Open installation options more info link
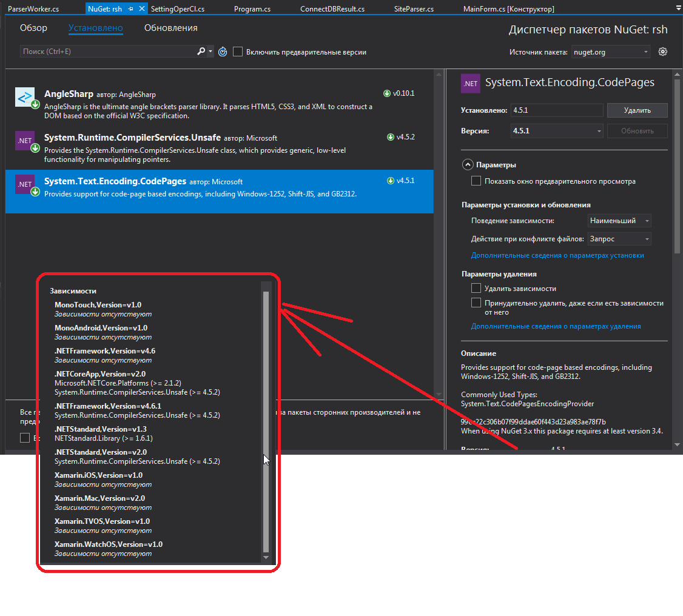The width and height of the screenshot is (683, 616). [x=557, y=255]
